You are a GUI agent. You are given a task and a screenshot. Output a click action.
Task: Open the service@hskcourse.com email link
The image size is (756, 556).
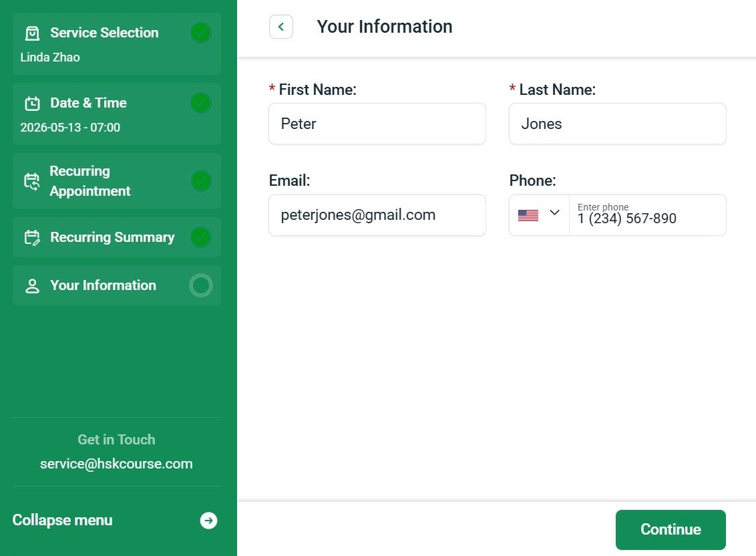(116, 464)
